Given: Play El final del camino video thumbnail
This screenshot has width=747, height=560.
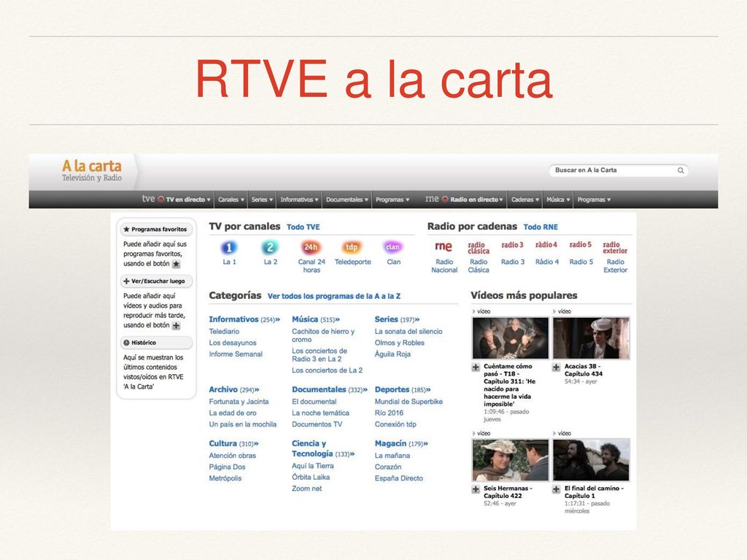Looking at the screenshot, I should coord(591,460).
